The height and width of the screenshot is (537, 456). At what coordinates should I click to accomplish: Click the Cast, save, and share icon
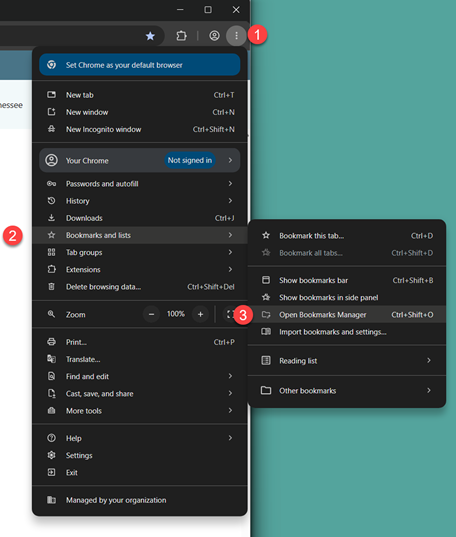pyautogui.click(x=51, y=393)
